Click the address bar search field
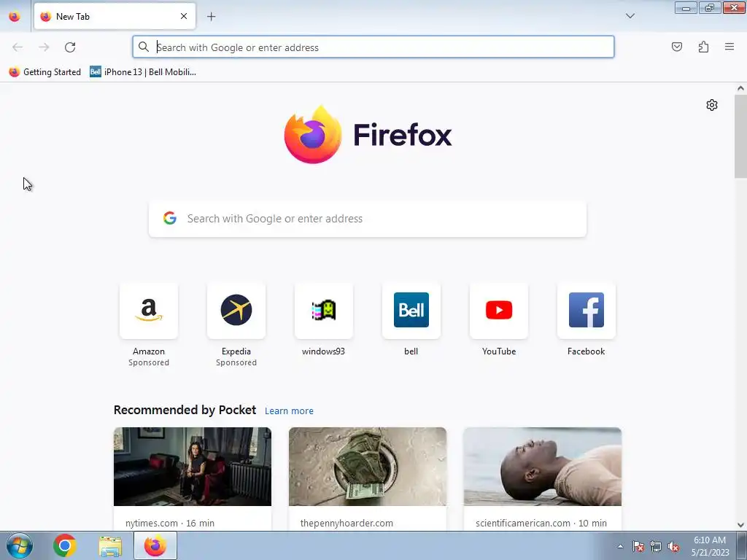The height and width of the screenshot is (560, 747). 373,47
